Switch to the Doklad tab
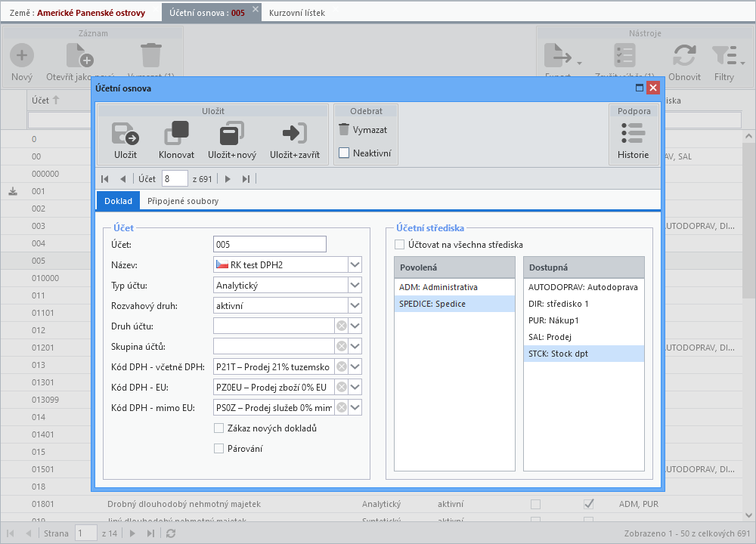This screenshot has height=544, width=756. tap(118, 200)
